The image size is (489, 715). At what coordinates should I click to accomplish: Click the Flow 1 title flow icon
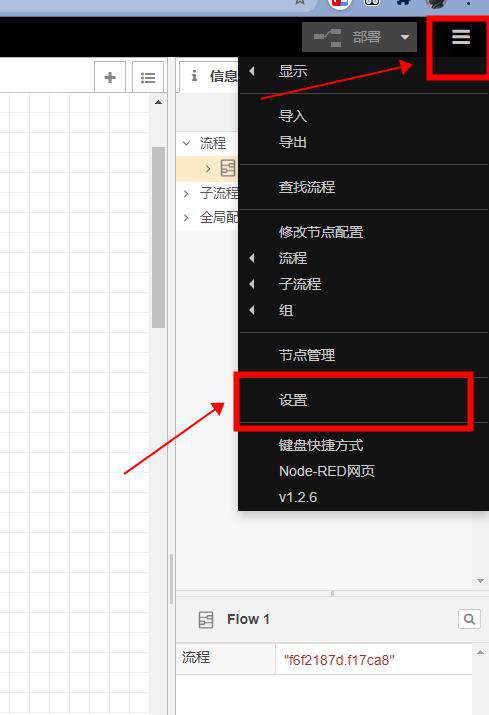pyautogui.click(x=206, y=620)
